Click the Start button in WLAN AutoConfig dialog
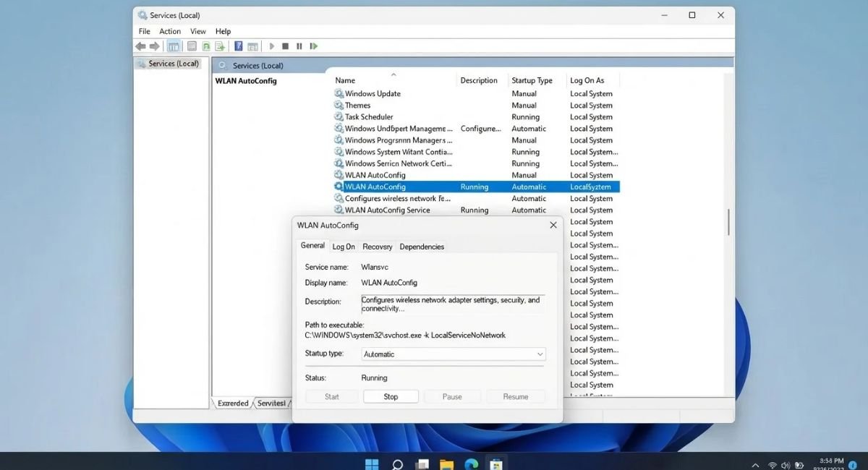Screen dimensions: 868x470 [332, 396]
